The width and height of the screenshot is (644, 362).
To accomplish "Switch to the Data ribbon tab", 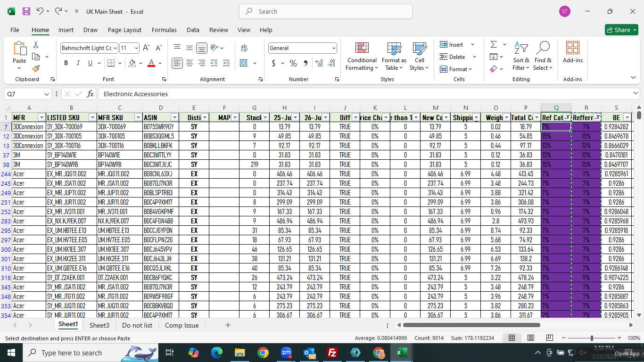I will [x=193, y=30].
